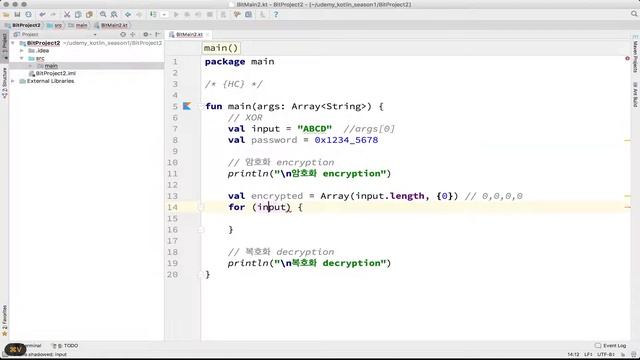Click the Paste toolbar icon
The height and width of the screenshot is (360, 640).
point(89,15)
